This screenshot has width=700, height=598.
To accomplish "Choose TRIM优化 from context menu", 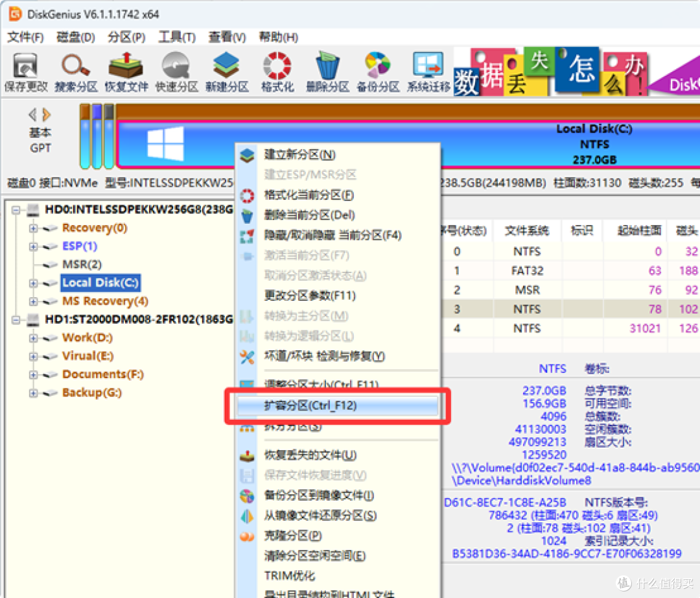I will point(338,576).
